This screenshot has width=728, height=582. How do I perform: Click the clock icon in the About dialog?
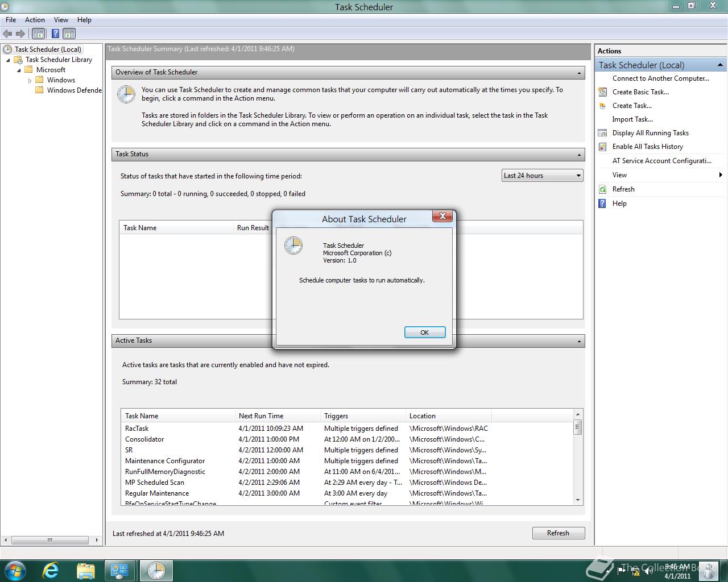pos(293,246)
